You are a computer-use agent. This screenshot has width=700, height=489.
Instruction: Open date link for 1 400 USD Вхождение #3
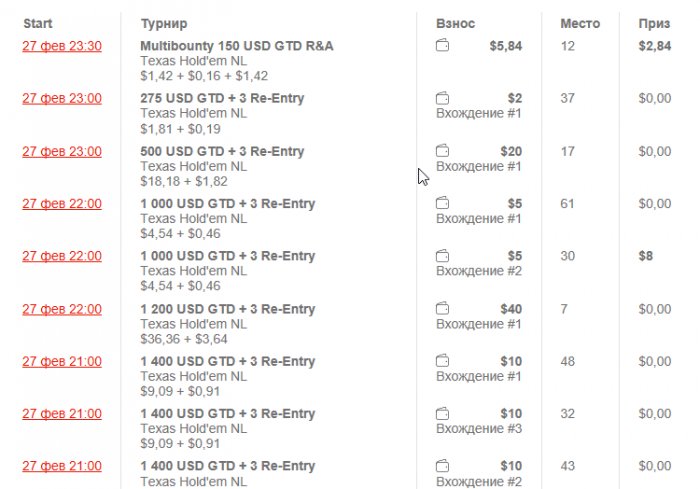(x=61, y=414)
